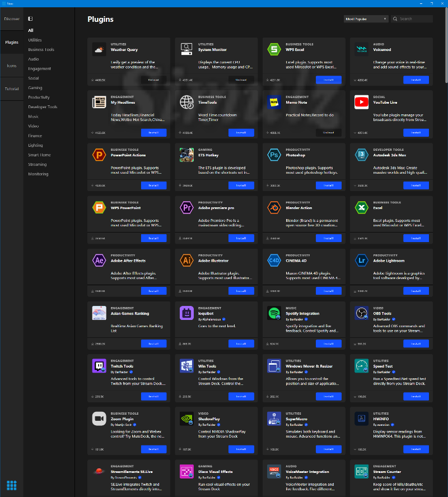This screenshot has height=497, width=448.
Task: Click the YouTube Live icon
Action: [x=362, y=102]
